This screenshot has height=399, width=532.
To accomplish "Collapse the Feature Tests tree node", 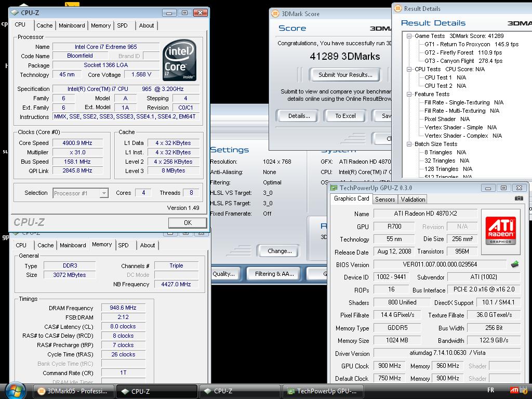I will click(409, 95).
